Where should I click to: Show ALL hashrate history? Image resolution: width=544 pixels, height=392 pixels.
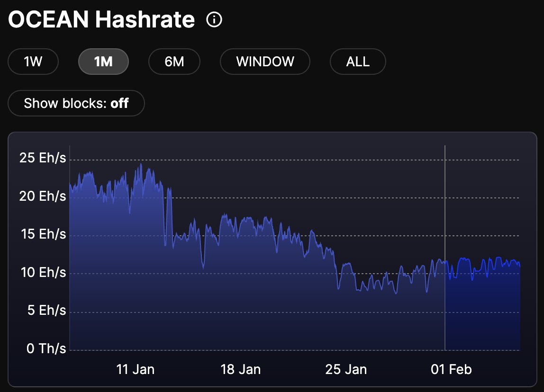point(358,62)
